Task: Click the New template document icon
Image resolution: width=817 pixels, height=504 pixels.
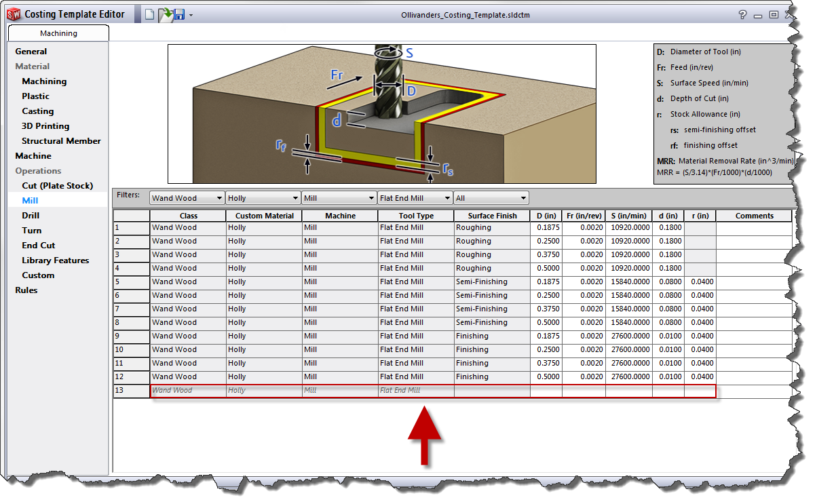Action: point(150,14)
